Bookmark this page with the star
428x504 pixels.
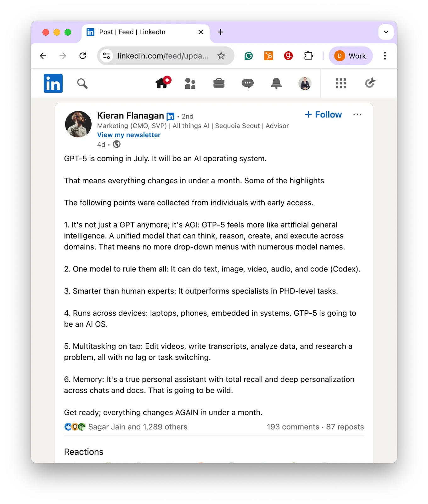point(221,56)
